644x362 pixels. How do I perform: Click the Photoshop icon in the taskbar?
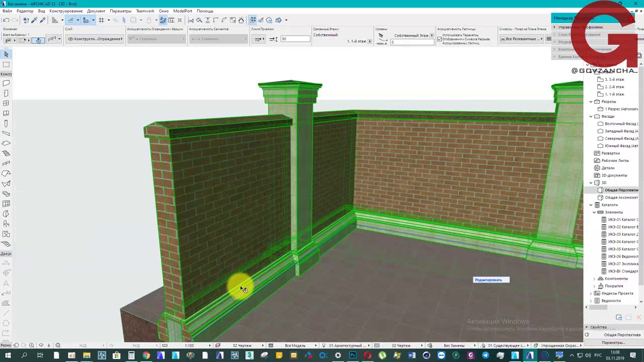tap(353, 355)
